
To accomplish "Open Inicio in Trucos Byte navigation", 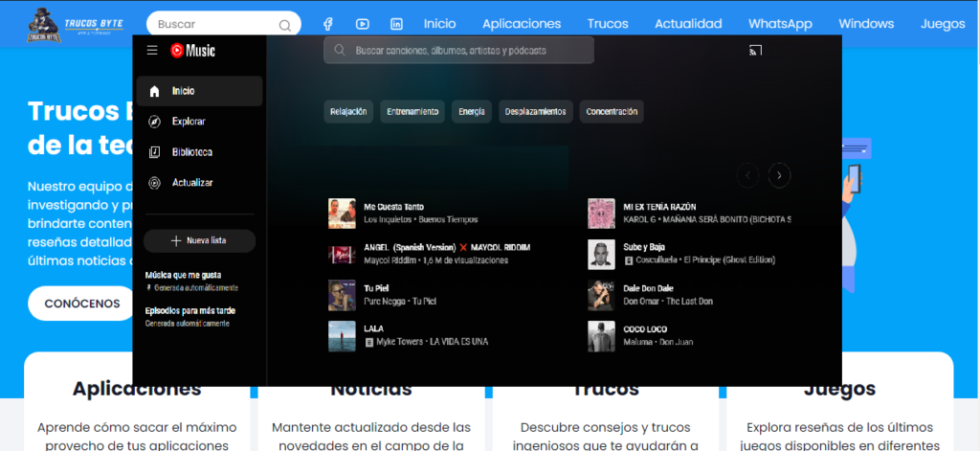I will tap(440, 24).
